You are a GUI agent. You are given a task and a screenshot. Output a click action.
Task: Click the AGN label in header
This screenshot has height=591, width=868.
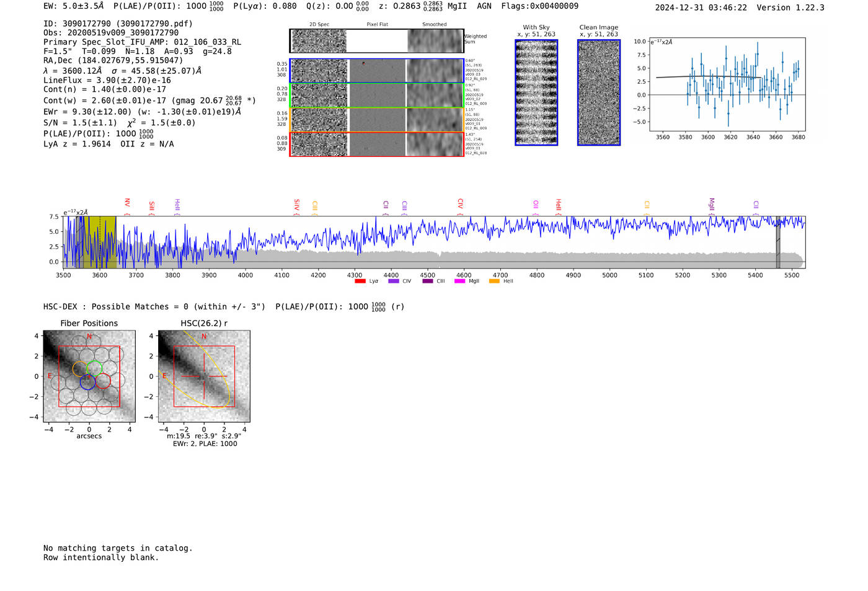[484, 6]
